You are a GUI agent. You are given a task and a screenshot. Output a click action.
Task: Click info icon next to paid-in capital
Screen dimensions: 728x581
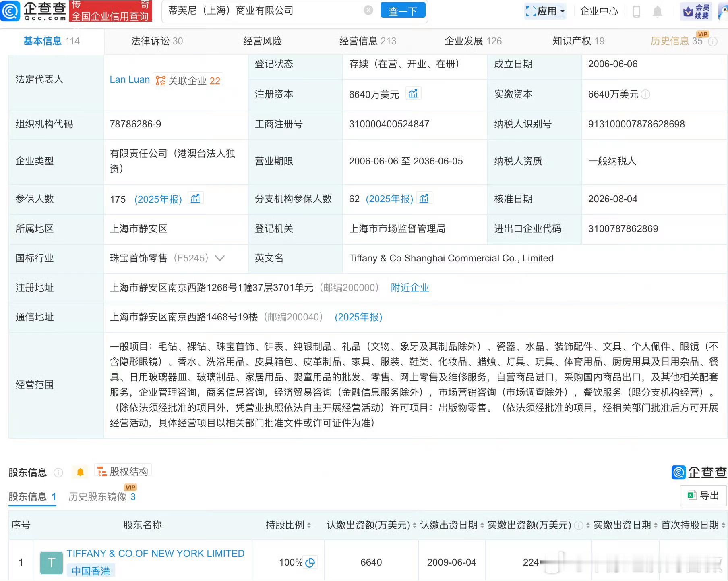[645, 94]
